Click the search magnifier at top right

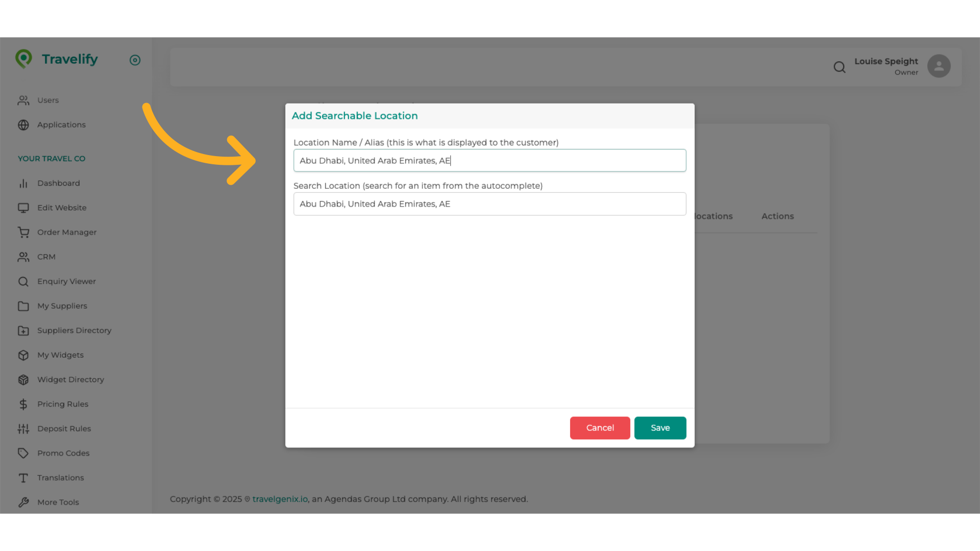pyautogui.click(x=840, y=67)
